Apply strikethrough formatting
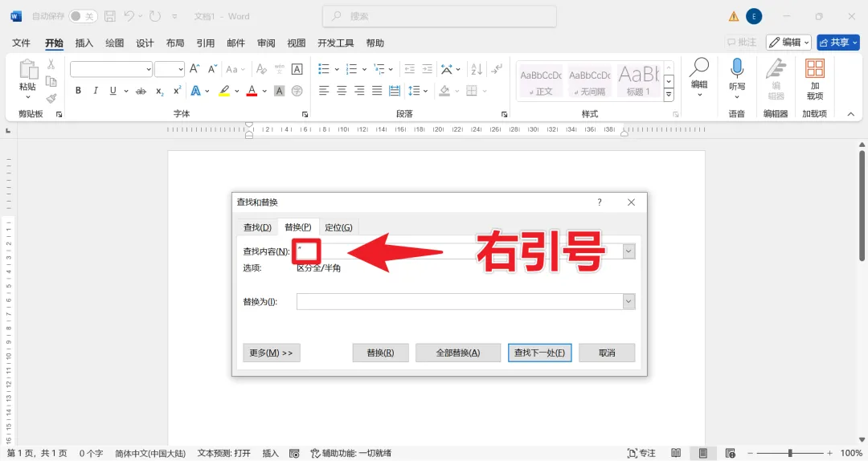Viewport: 868px width, 461px height. point(141,91)
